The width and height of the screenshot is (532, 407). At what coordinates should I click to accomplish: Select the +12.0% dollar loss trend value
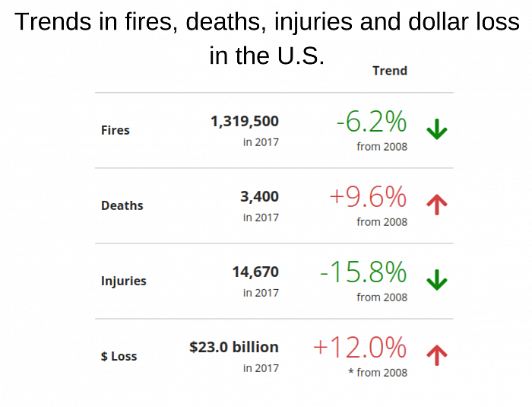coord(360,348)
